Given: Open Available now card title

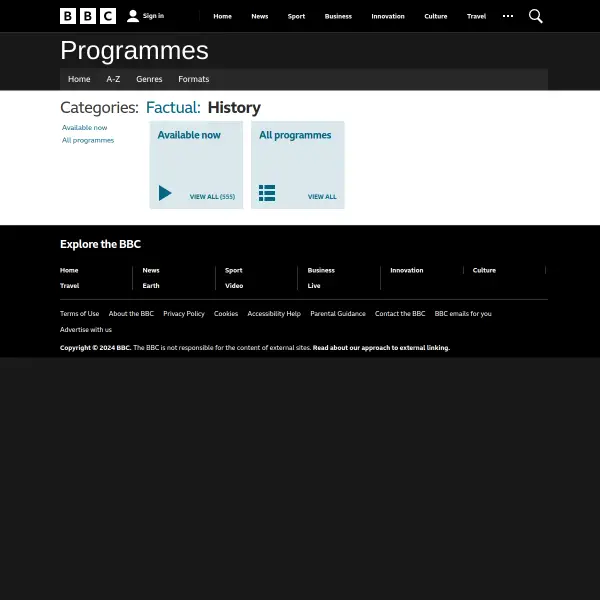Looking at the screenshot, I should 189,135.
